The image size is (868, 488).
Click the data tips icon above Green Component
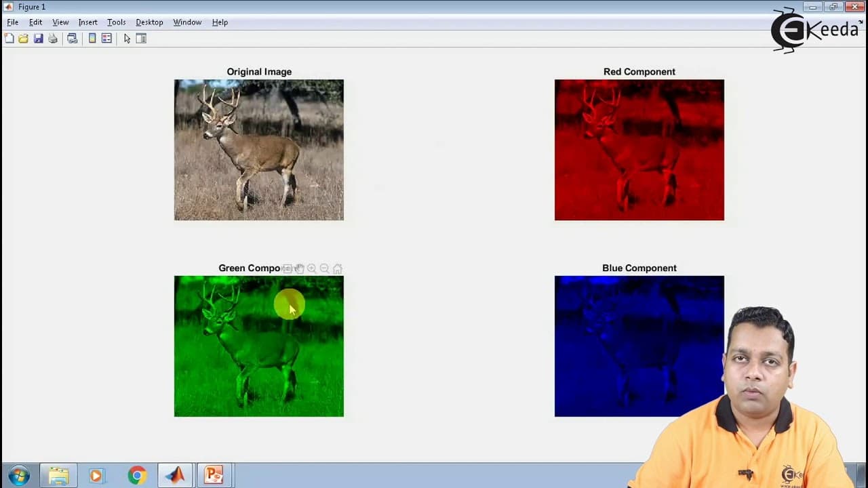point(287,268)
